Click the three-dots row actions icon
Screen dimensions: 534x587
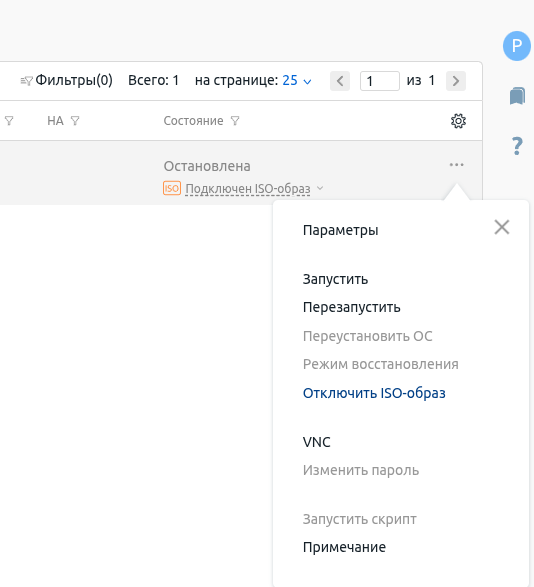click(456, 165)
